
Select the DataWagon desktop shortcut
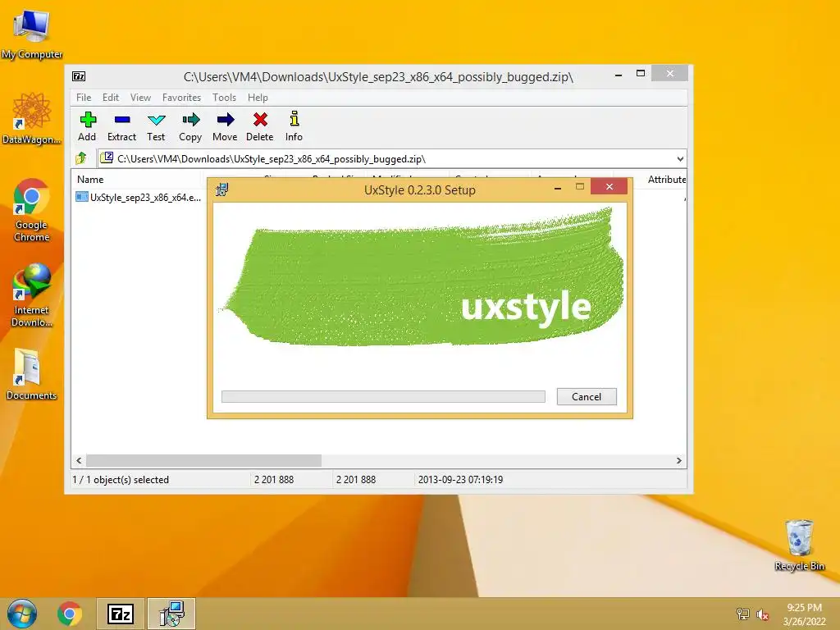point(32,118)
